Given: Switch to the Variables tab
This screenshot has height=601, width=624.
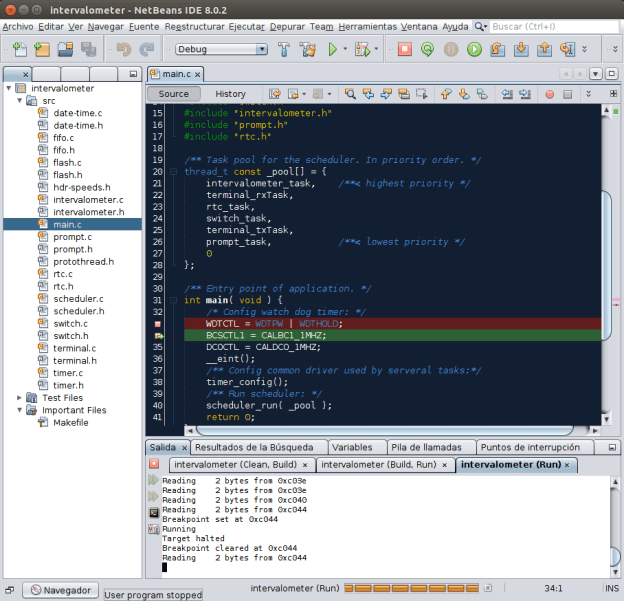Looking at the screenshot, I should pyautogui.click(x=352, y=447).
